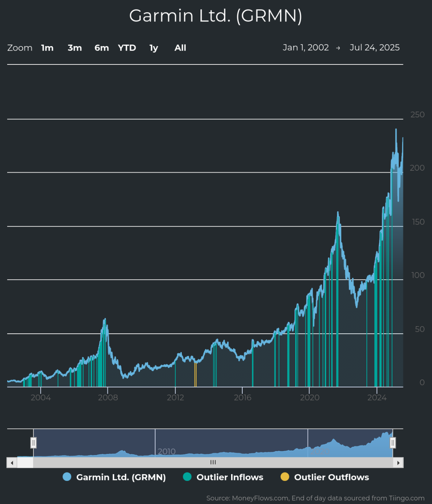Click the 2004 x-axis label
432x504 pixels.
pos(41,397)
